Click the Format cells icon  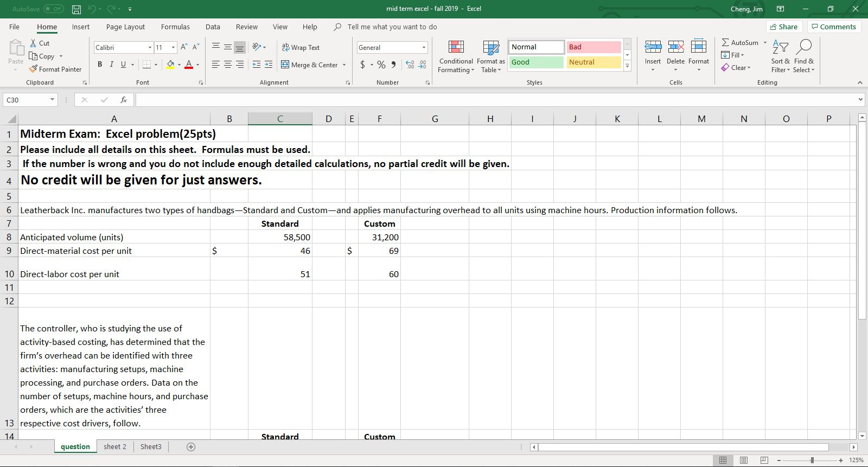[x=699, y=47]
